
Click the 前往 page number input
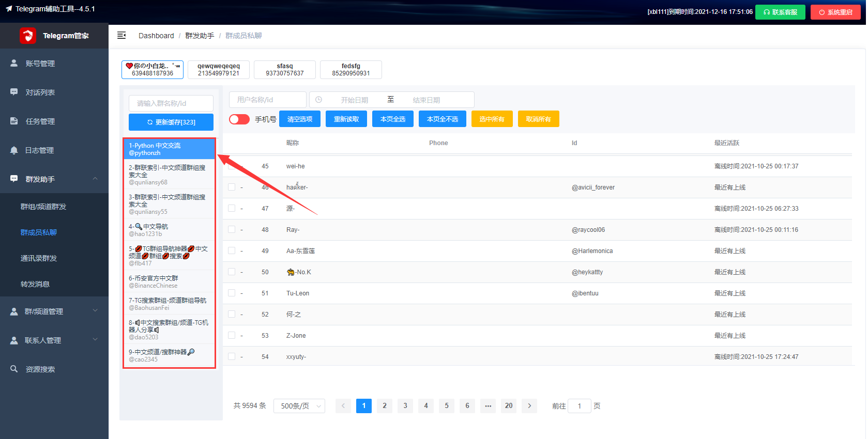580,406
